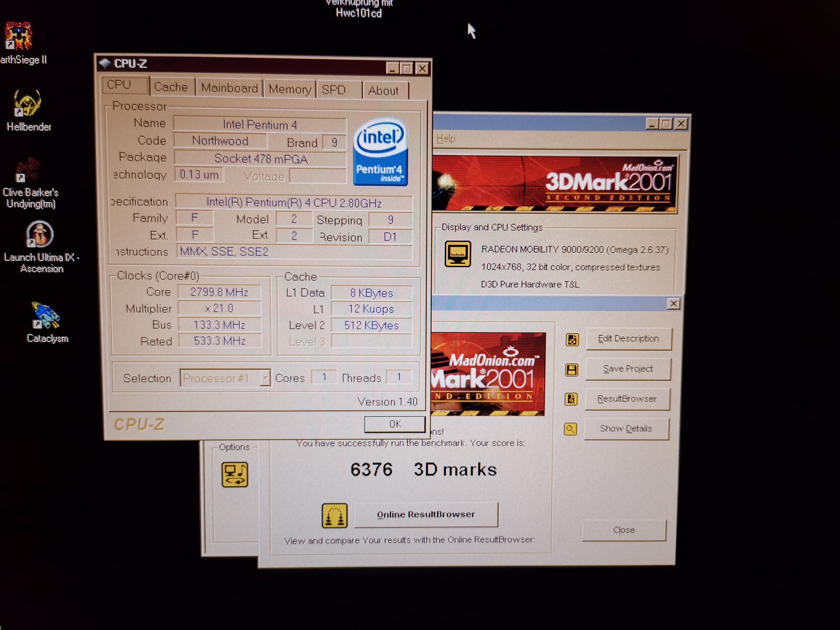This screenshot has height=630, width=840.
Task: Click the Edit Description pencil icon
Action: [x=572, y=339]
